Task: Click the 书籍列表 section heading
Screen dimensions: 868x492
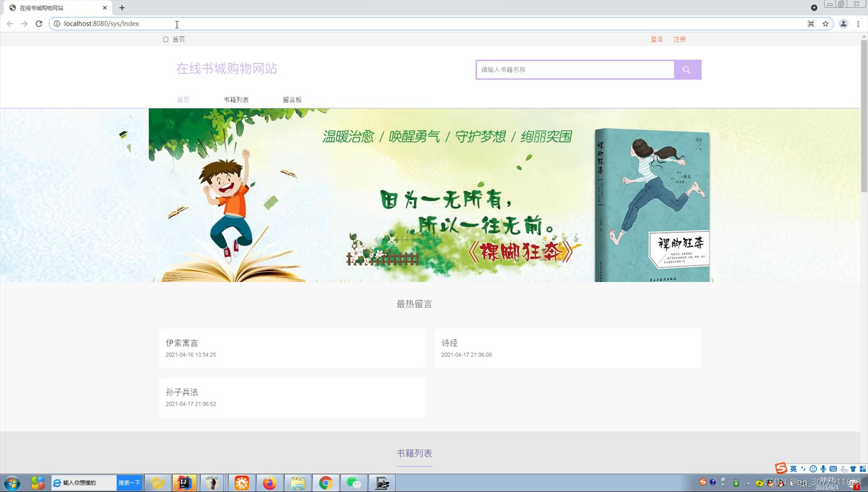Action: (414, 453)
